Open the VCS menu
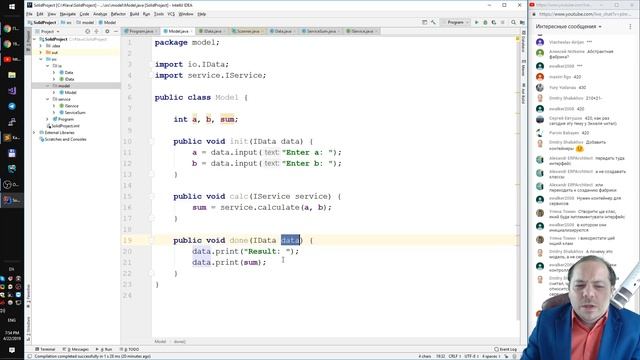Image resolution: width=640 pixels, height=360 pixels. [171, 14]
